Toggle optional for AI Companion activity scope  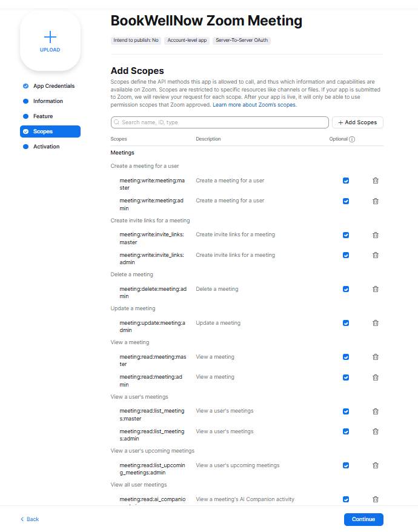346,499
